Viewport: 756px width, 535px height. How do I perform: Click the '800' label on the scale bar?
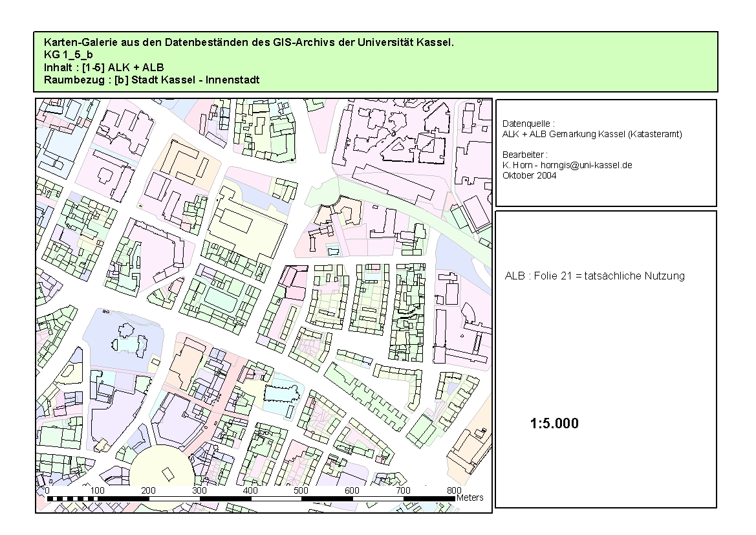454,490
